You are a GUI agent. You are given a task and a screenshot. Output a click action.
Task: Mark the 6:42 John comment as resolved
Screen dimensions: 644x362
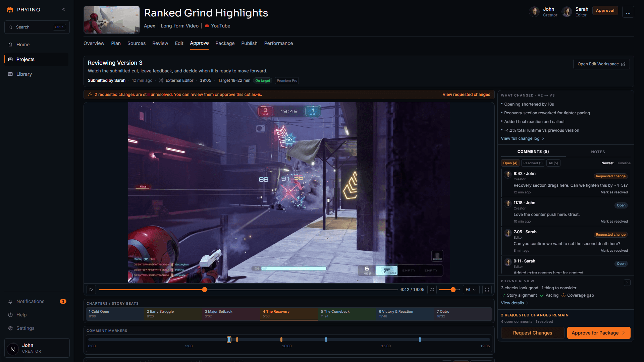(x=614, y=192)
